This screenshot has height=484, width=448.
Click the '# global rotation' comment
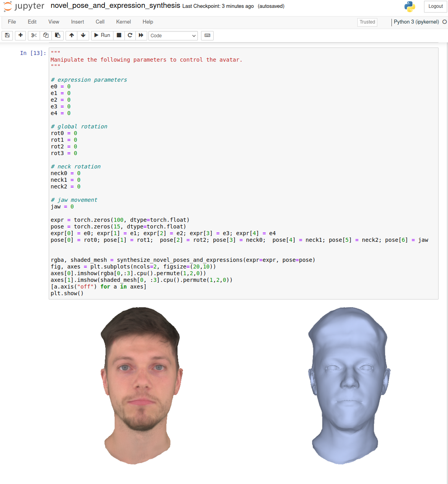[79, 127]
